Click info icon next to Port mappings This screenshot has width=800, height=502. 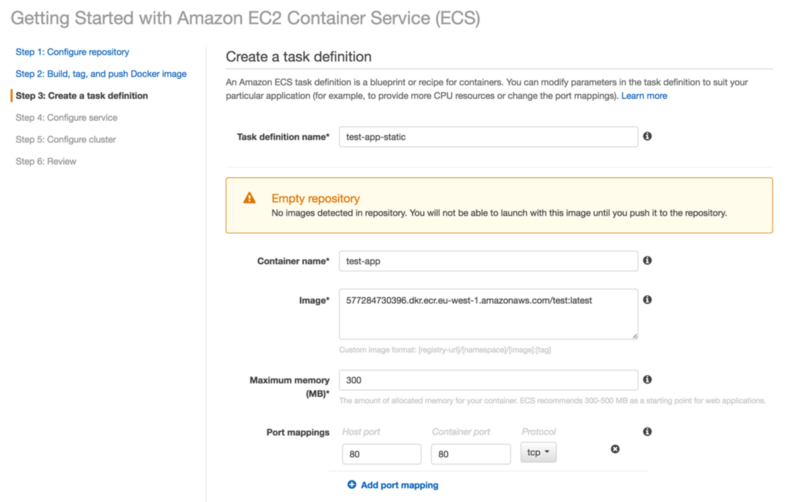point(648,432)
